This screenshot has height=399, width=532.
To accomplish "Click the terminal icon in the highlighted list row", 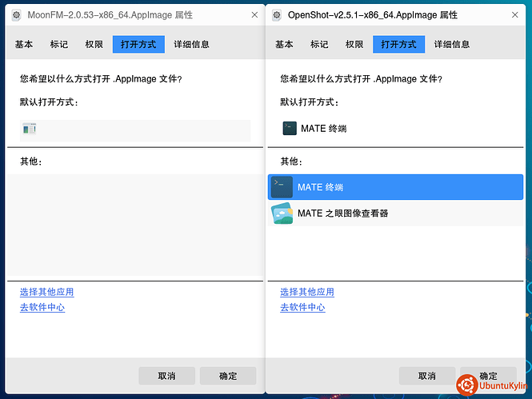I will point(282,187).
